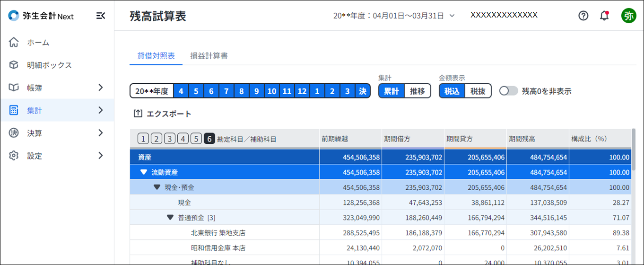This screenshot has height=265, width=644.
Task: Expand the 決算 sidebar menu chevron
Action: 100,133
